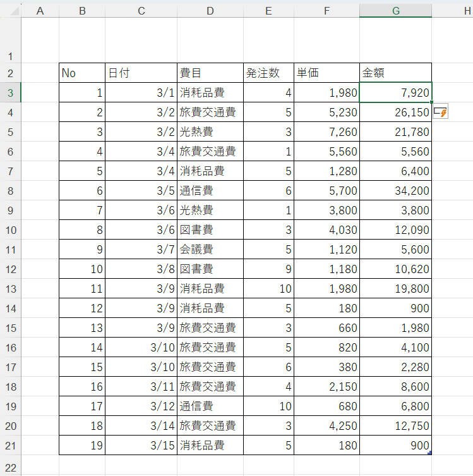Select the amount cell showing 34,200
Viewport: 473px width, 476px height.
[x=395, y=191]
